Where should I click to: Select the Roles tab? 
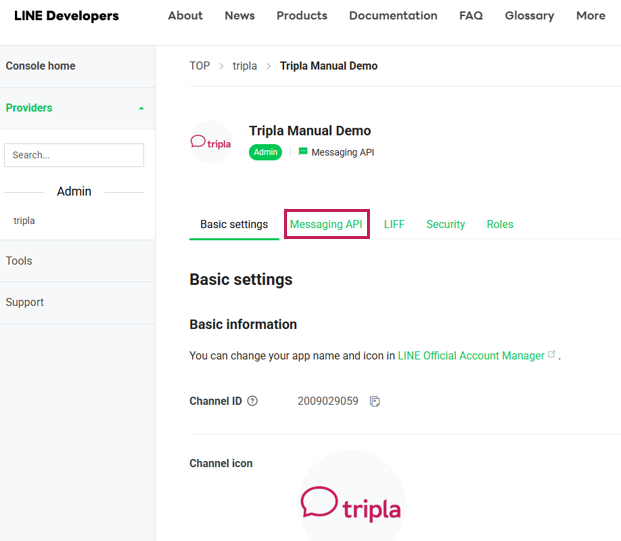tap(500, 224)
